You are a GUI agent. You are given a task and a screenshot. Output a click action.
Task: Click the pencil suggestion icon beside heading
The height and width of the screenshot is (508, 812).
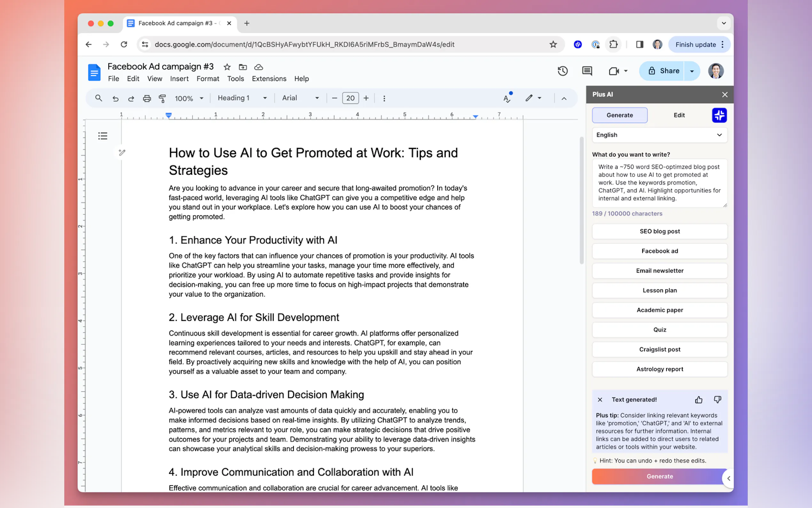pyautogui.click(x=122, y=153)
